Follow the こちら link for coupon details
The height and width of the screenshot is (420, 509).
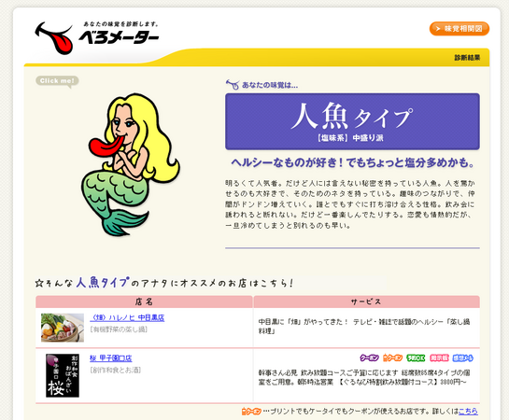point(468,412)
